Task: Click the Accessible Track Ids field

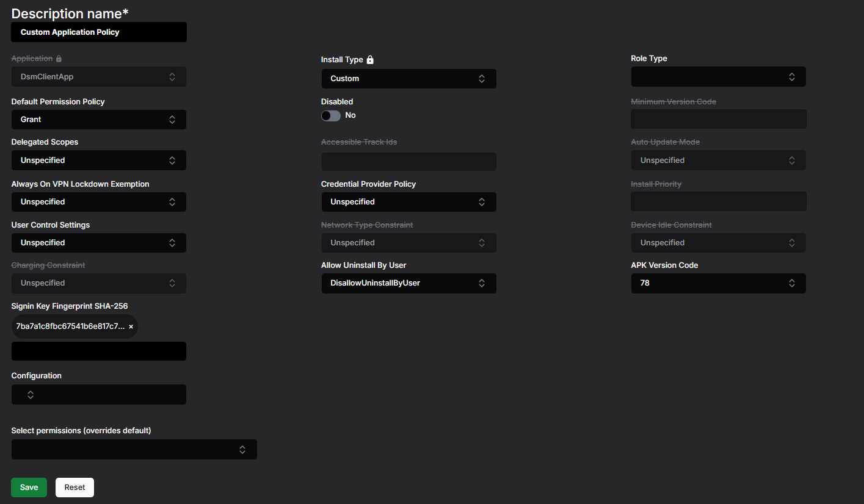Action: pyautogui.click(x=408, y=162)
